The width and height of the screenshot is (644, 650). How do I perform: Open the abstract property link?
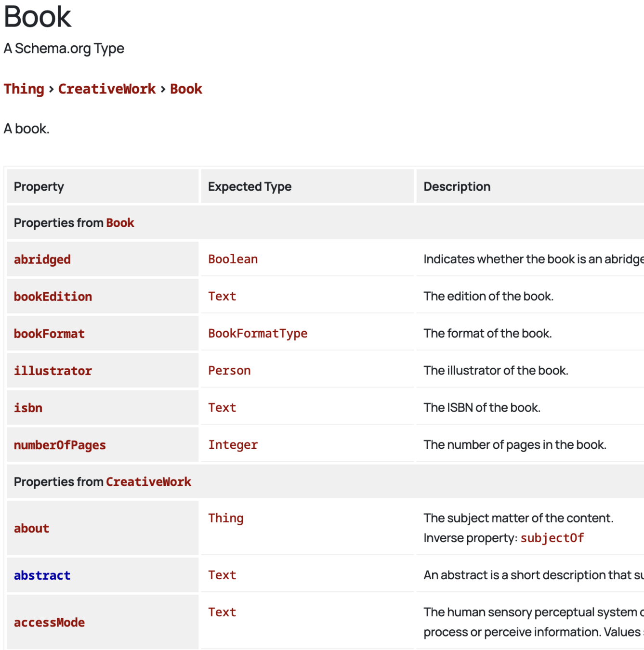(42, 575)
